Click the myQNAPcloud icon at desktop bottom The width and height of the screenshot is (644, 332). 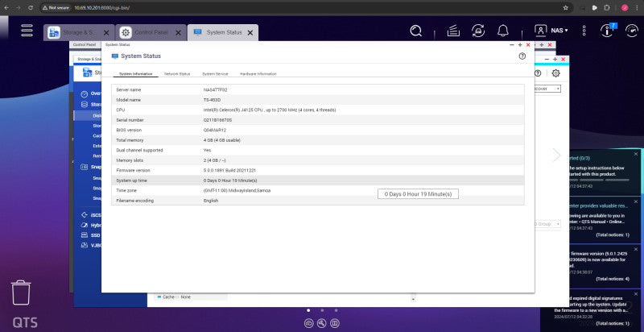coord(308,323)
